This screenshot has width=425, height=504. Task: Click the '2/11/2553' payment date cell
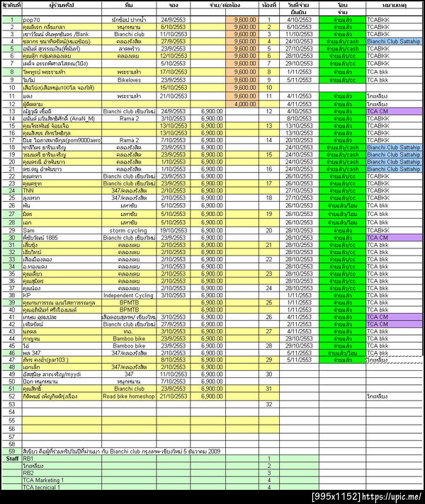click(299, 324)
